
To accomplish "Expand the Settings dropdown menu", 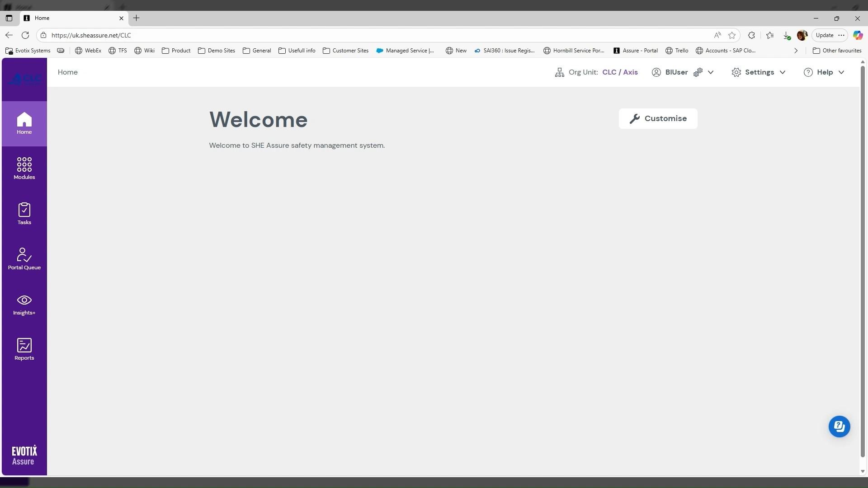I will (x=759, y=72).
